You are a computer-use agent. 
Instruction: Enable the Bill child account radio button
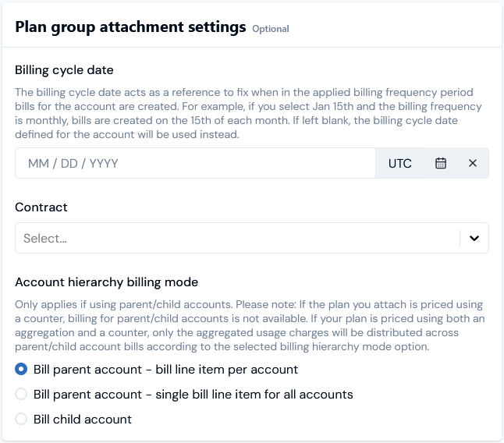21,420
